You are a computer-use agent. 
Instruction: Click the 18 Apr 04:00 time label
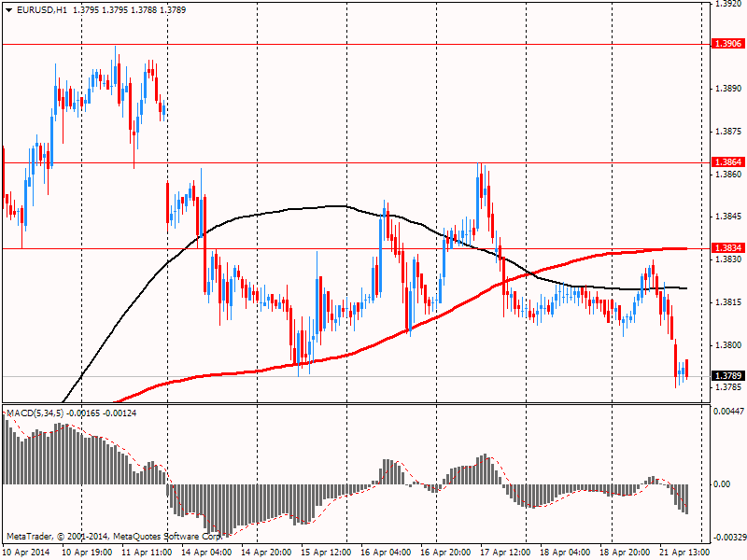(x=565, y=553)
